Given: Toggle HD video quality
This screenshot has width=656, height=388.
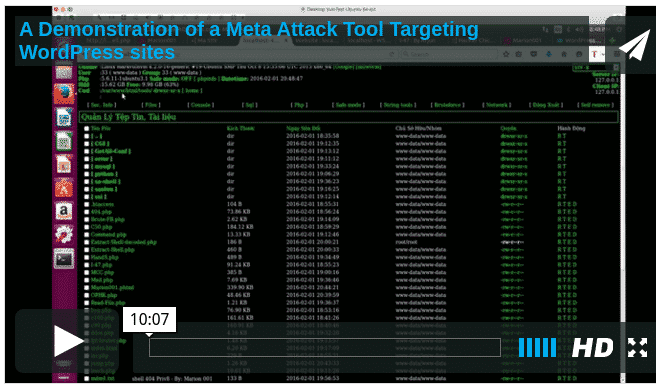Looking at the screenshot, I should point(592,347).
